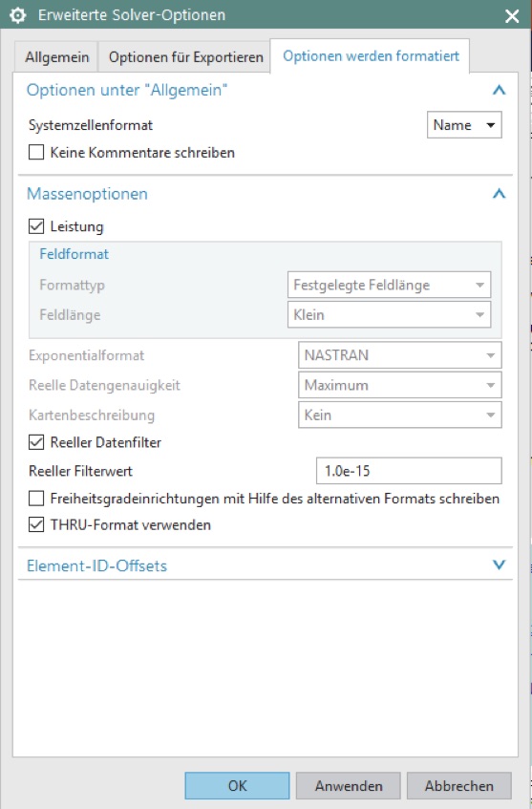Click the Anwenden button
This screenshot has height=809, width=532.
(349, 785)
